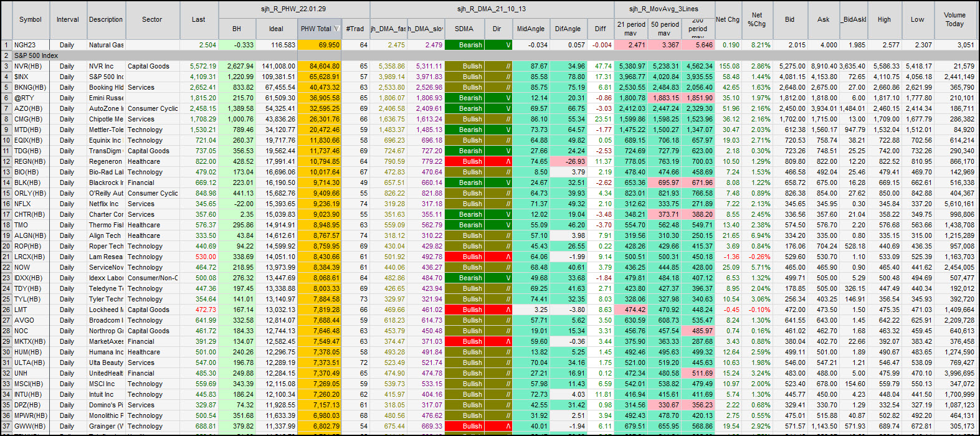The height and width of the screenshot is (436, 980).
Task: Click the Bearish SDMA cell in NGH23 row
Action: coord(464,45)
